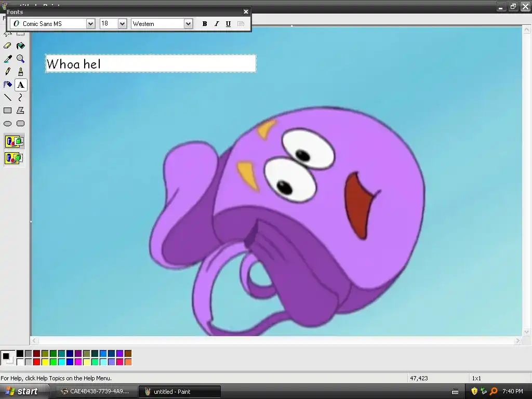Select the Brush tool
The width and height of the screenshot is (532, 399).
coord(21,72)
